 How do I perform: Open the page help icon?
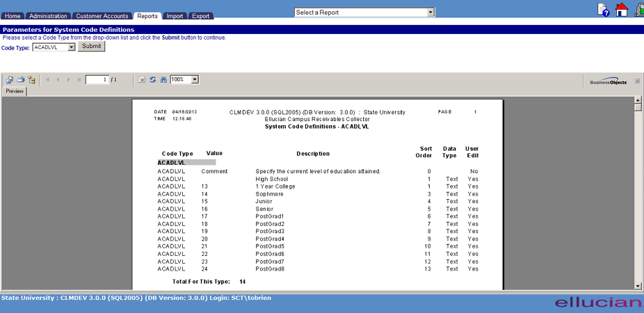point(603,10)
